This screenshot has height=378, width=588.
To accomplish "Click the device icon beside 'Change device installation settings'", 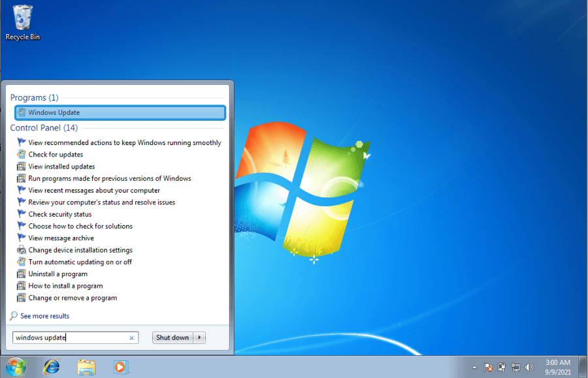I will [22, 250].
